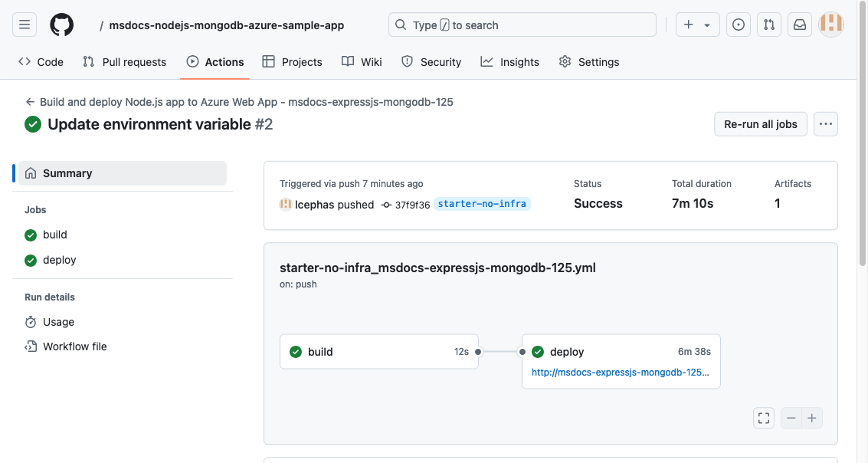This screenshot has width=868, height=463.
Task: Open the deployed msdocs-expressjs-mongodb app link
Action: click(x=621, y=372)
